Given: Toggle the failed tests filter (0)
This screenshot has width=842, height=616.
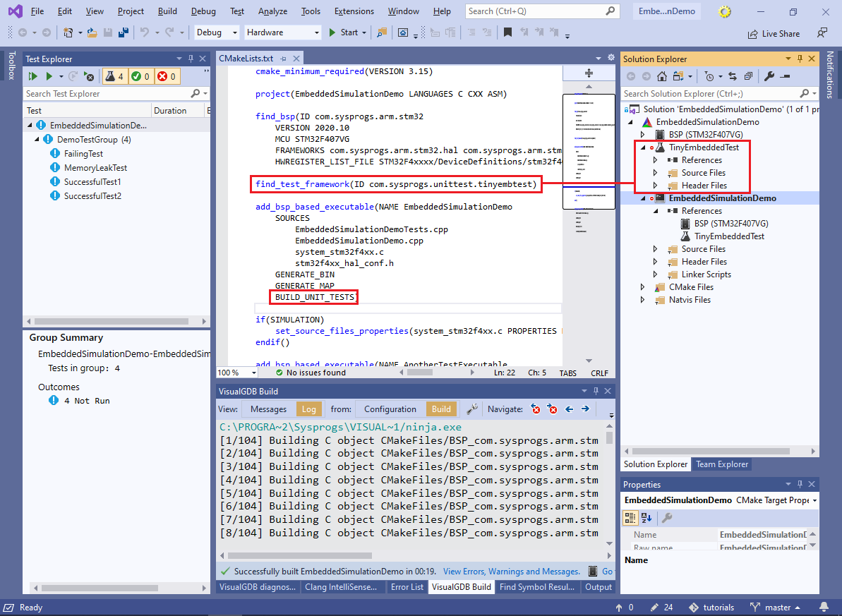Looking at the screenshot, I should point(167,76).
